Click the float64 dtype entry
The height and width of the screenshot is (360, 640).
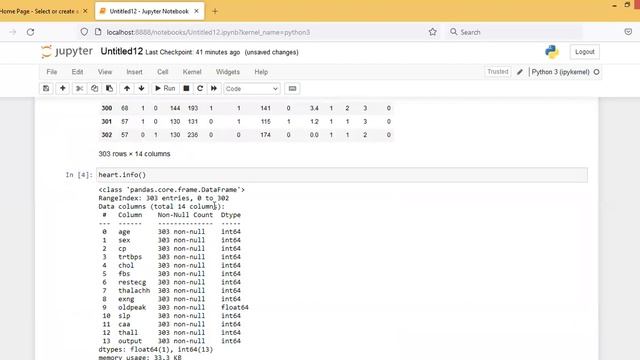(235, 307)
